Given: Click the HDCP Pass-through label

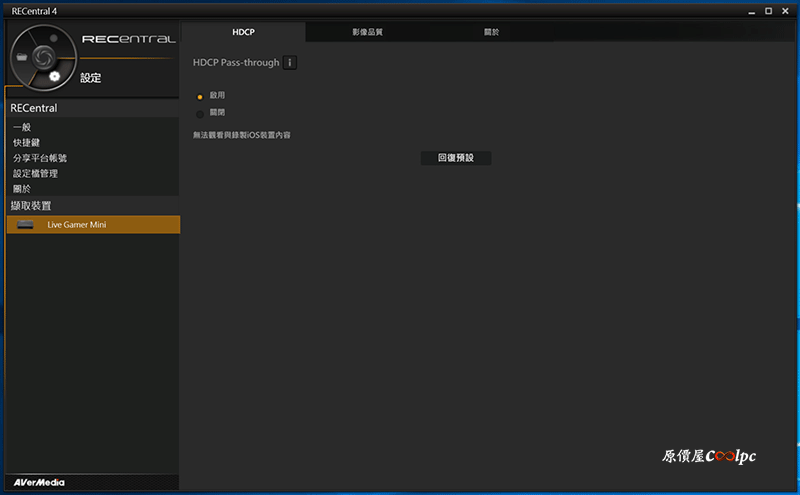Looking at the screenshot, I should (236, 62).
